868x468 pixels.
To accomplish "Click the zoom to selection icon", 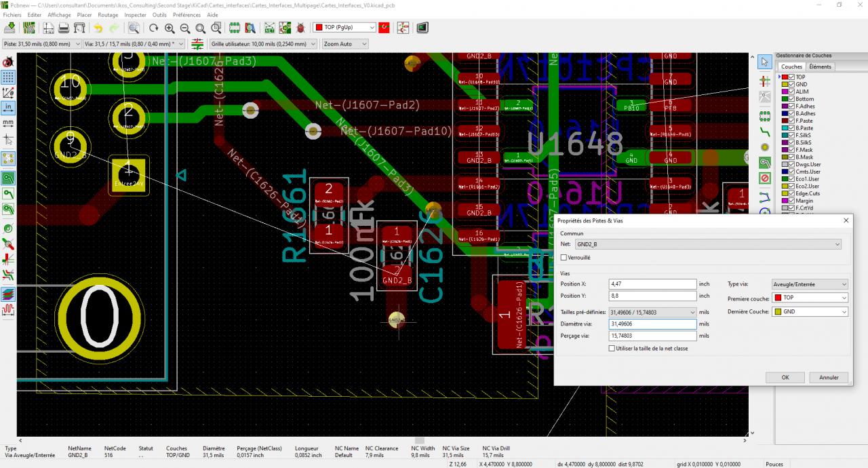I will click(x=216, y=28).
